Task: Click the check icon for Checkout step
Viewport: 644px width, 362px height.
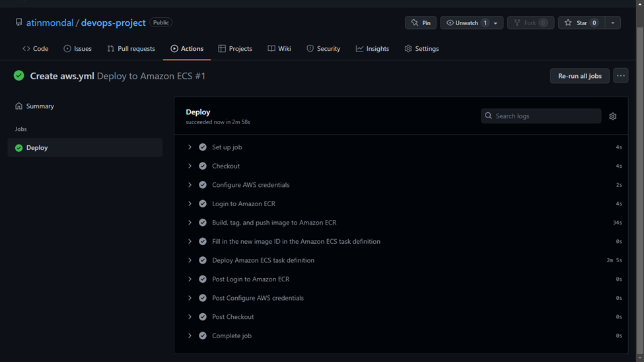Action: point(203,166)
